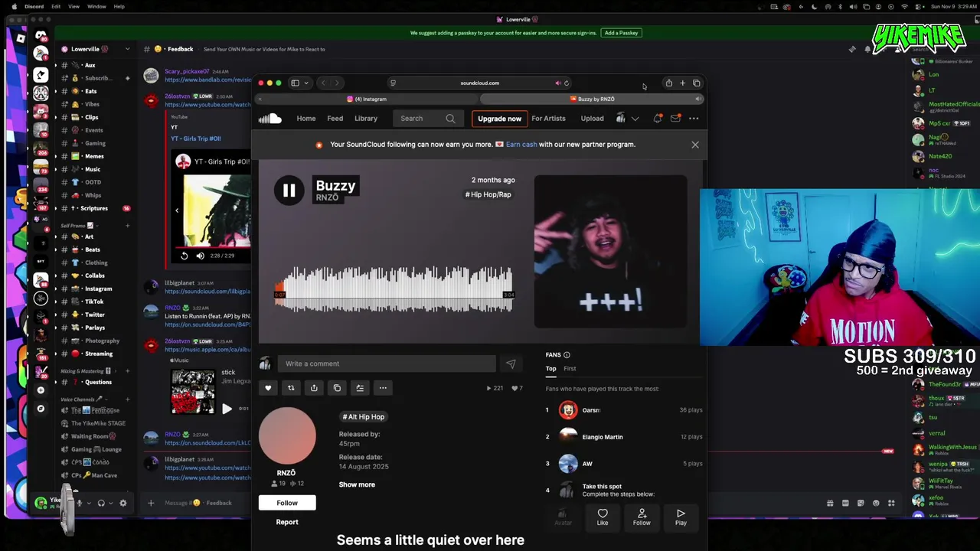Open the Earn cash link

(521, 145)
